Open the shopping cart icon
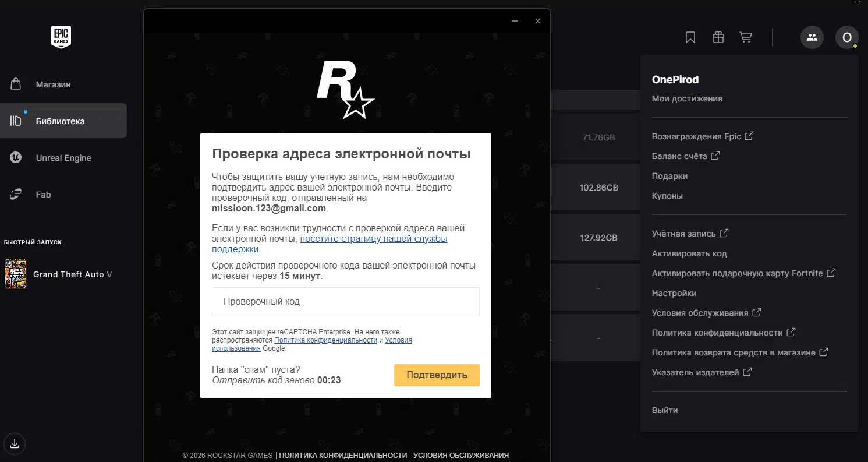 point(745,37)
